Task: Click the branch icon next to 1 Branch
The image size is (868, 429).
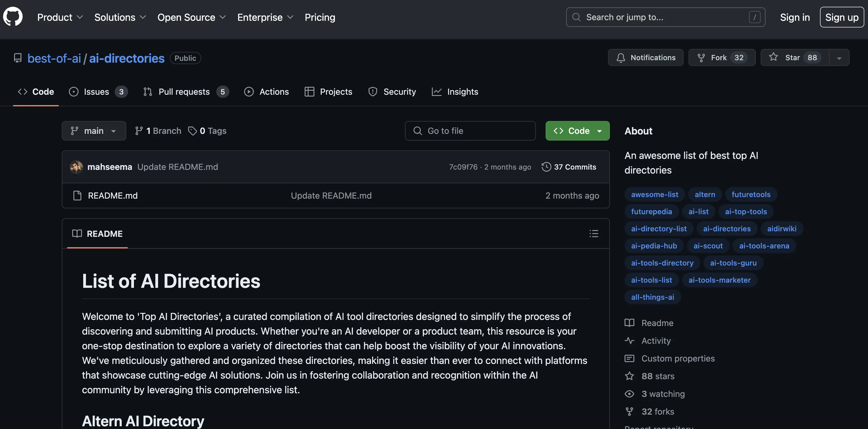Action: pos(139,131)
